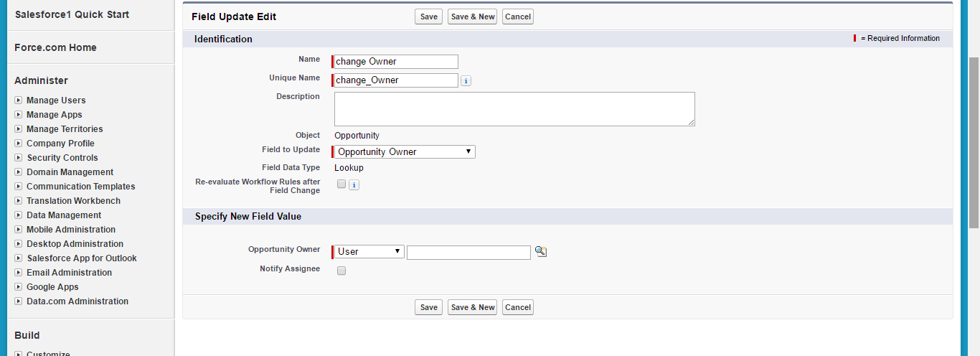Click the arrow icon beside Data Management
Image resolution: width=980 pixels, height=356 pixels.
tap(19, 215)
